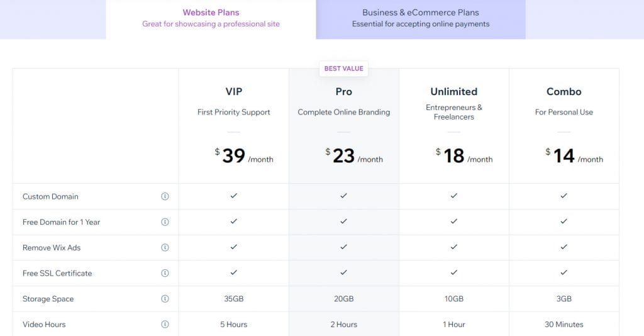Click Unlimited plan Free Domain checkmark
Viewport: 644px width, 336px height.
pyautogui.click(x=454, y=221)
